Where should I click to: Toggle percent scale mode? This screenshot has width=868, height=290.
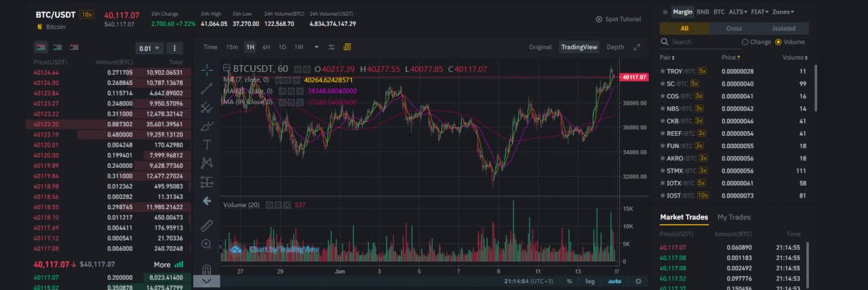570,281
